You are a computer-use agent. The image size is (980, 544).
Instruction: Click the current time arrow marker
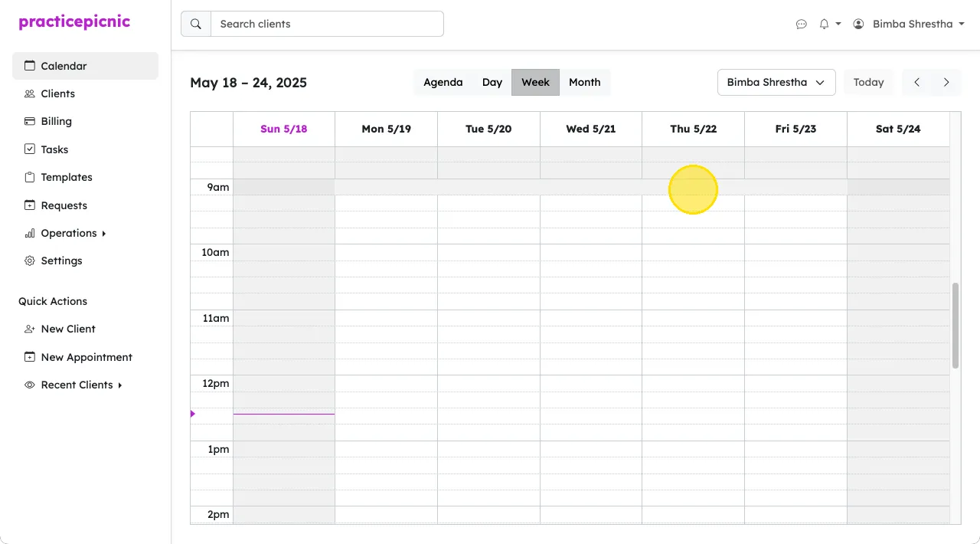(193, 414)
